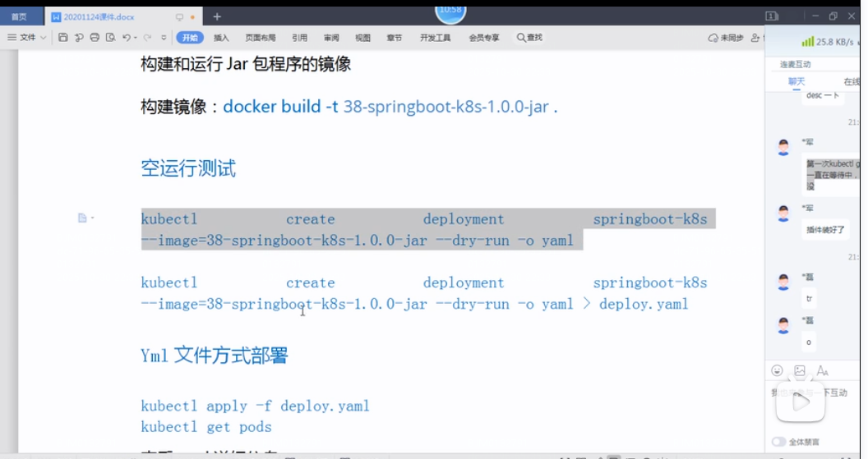
Task: Expand quick access toolbar customize arrow
Action: 164,38
